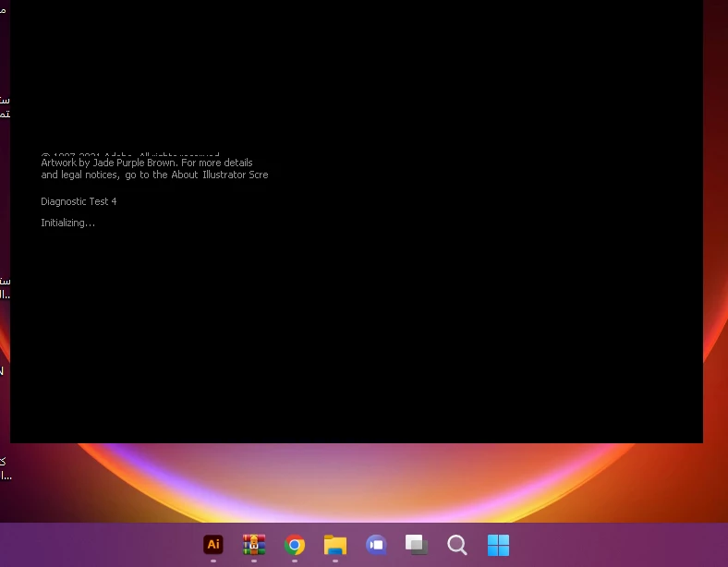
Task: Open File Explorer from the taskbar
Action: coord(335,545)
